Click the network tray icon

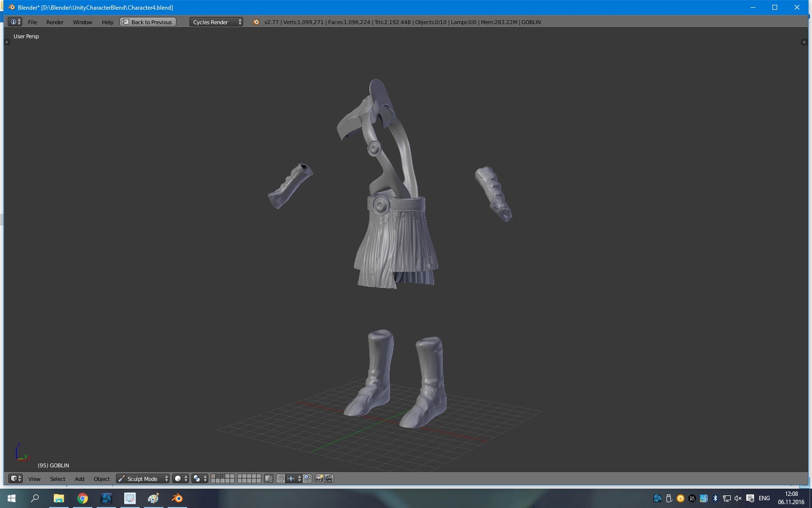point(727,498)
